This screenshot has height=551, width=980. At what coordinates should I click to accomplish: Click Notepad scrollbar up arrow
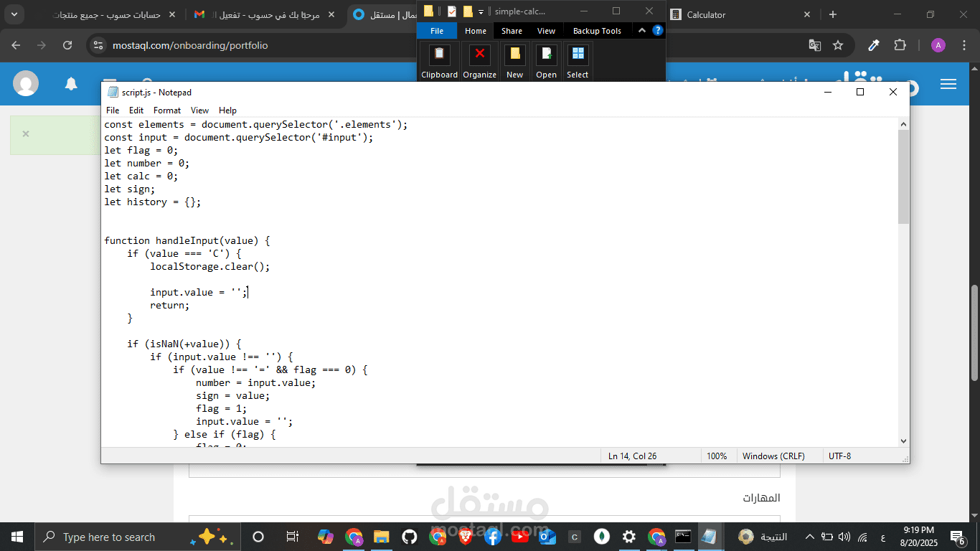click(903, 124)
